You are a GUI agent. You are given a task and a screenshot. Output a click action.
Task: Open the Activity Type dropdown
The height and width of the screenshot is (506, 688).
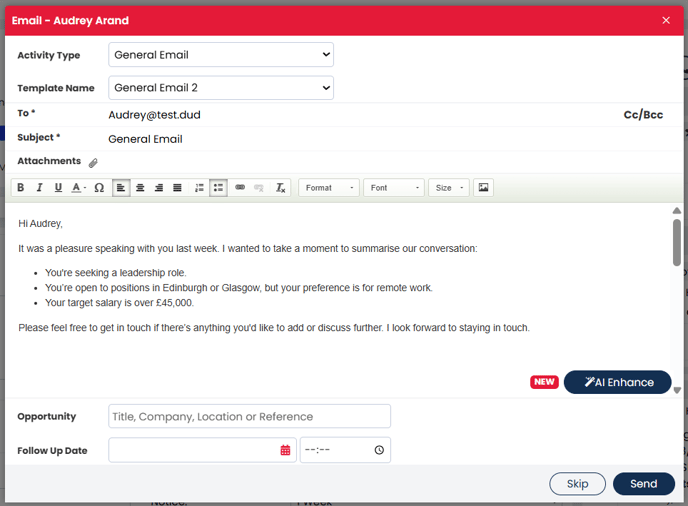pyautogui.click(x=221, y=55)
